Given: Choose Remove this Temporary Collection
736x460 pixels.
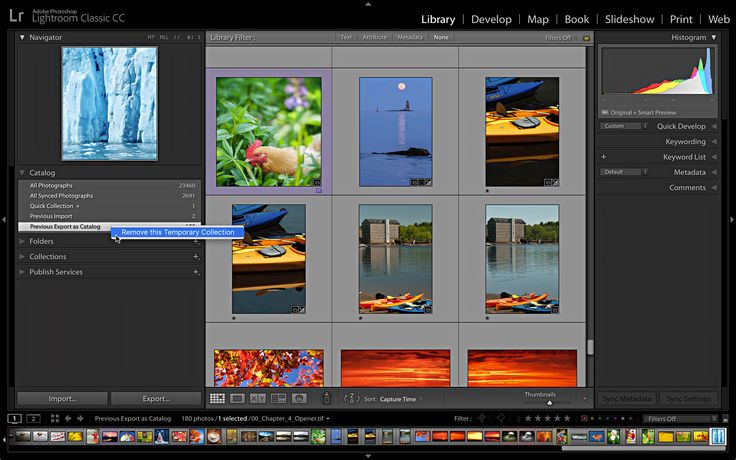Looking at the screenshot, I should [x=178, y=232].
